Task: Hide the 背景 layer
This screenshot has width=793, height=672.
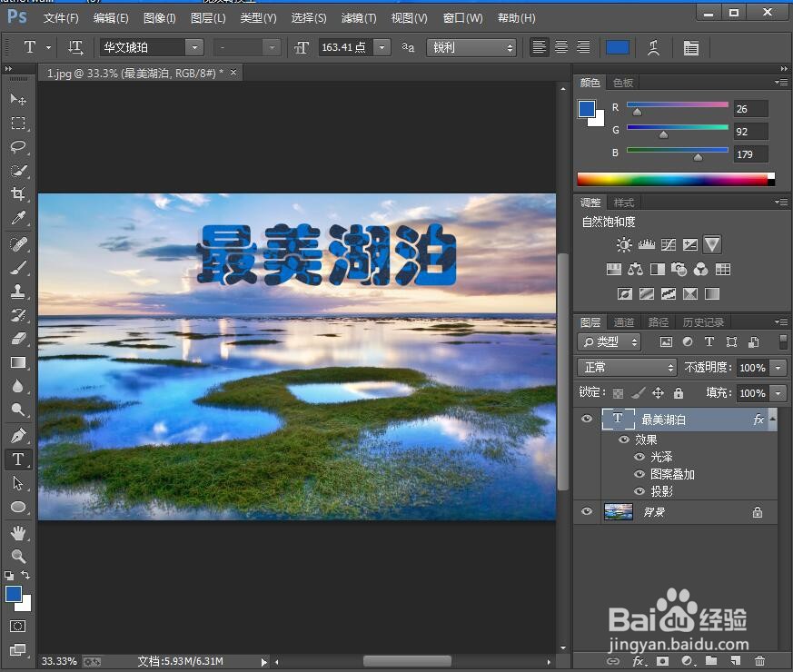Action: [587, 511]
